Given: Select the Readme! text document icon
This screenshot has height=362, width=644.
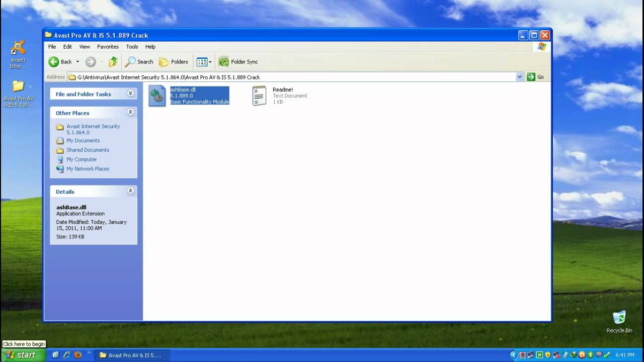Looking at the screenshot, I should [x=259, y=96].
